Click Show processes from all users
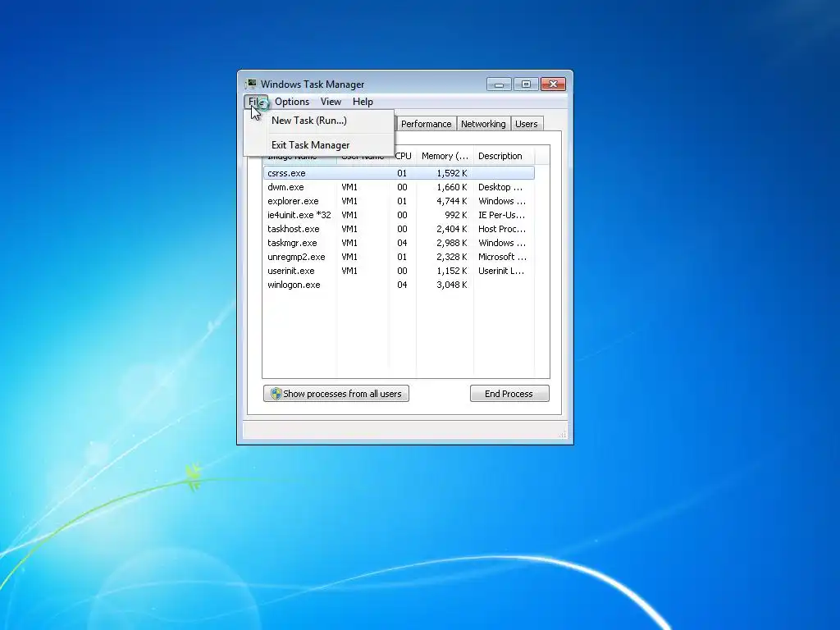The image size is (840, 630). tap(336, 394)
